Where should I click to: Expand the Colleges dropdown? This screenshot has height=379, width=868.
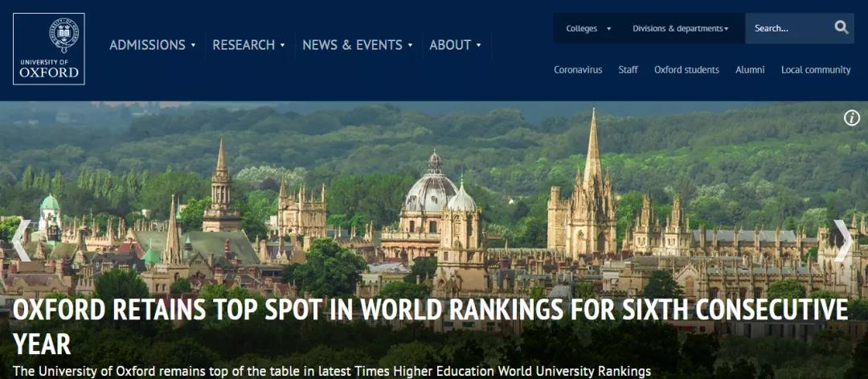pyautogui.click(x=588, y=28)
